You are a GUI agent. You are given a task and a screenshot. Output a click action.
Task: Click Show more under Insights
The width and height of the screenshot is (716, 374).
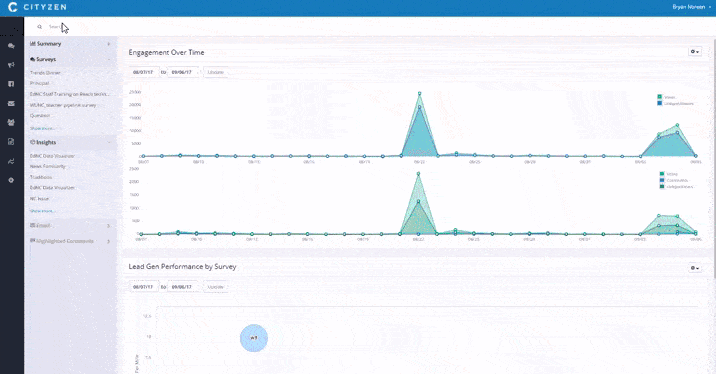point(42,211)
